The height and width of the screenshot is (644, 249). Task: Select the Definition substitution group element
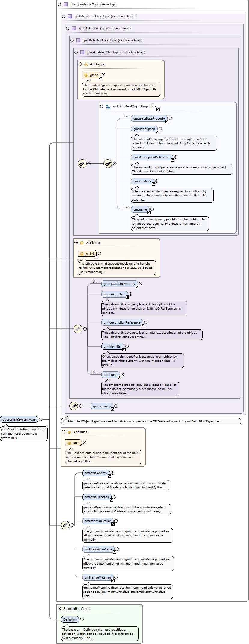pyautogui.click(x=70, y=620)
